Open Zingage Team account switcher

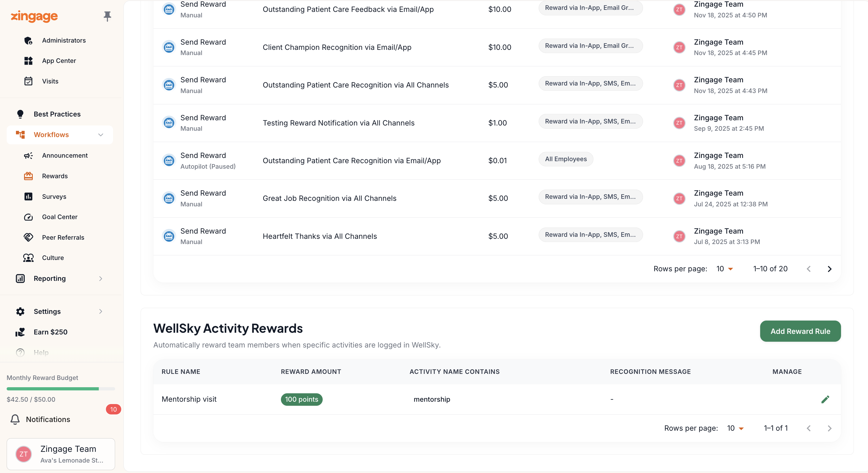[61, 454]
